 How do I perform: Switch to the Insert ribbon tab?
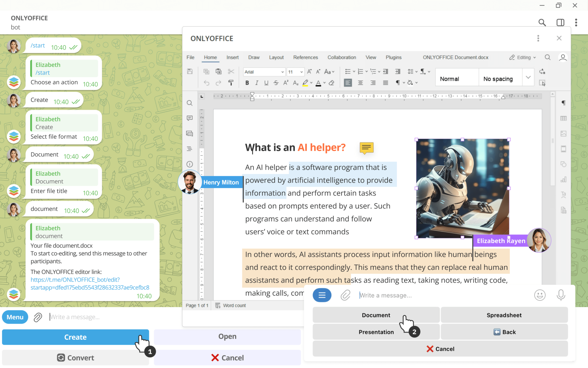(233, 57)
